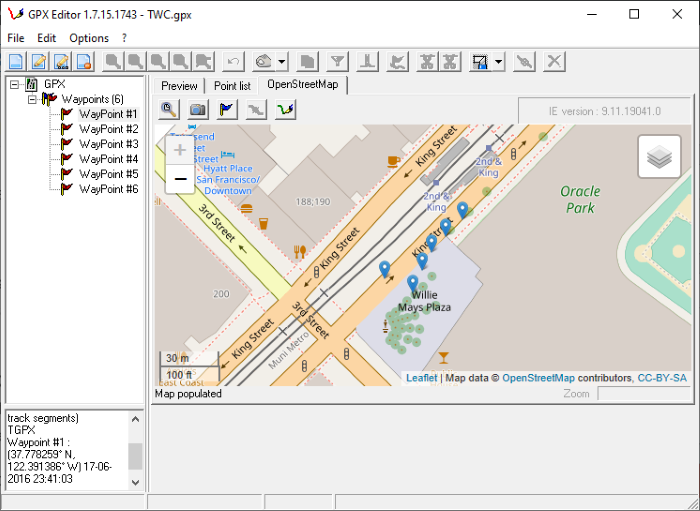Image resolution: width=700 pixels, height=511 pixels.
Task: Open the eraser tool dropdown arrow
Action: (x=282, y=61)
